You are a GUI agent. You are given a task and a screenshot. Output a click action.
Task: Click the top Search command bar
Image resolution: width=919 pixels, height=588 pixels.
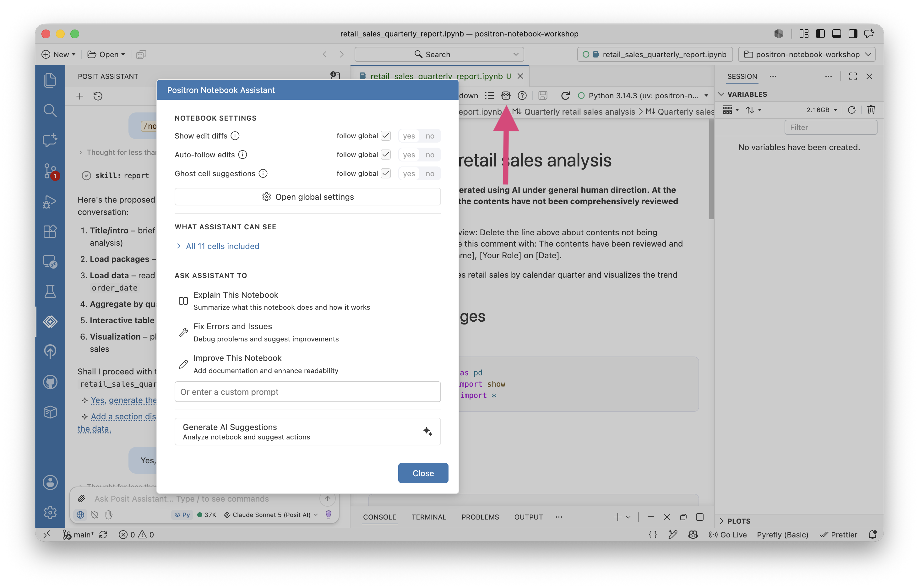tap(439, 54)
